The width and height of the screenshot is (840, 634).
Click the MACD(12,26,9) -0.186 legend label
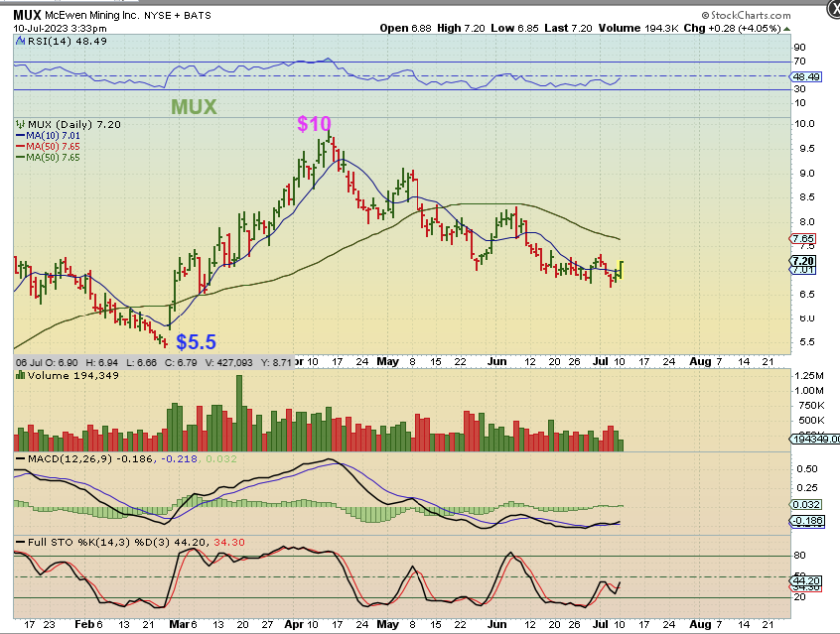coord(90,459)
